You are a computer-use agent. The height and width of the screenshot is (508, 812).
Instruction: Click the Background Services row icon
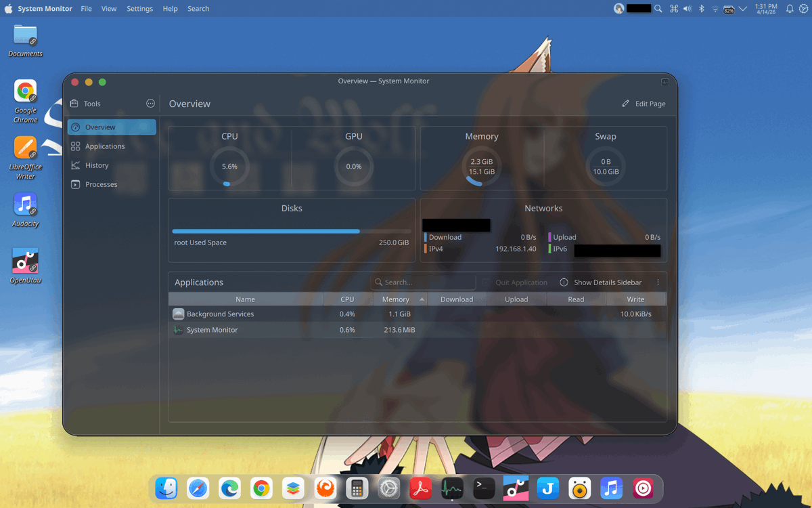coord(178,314)
